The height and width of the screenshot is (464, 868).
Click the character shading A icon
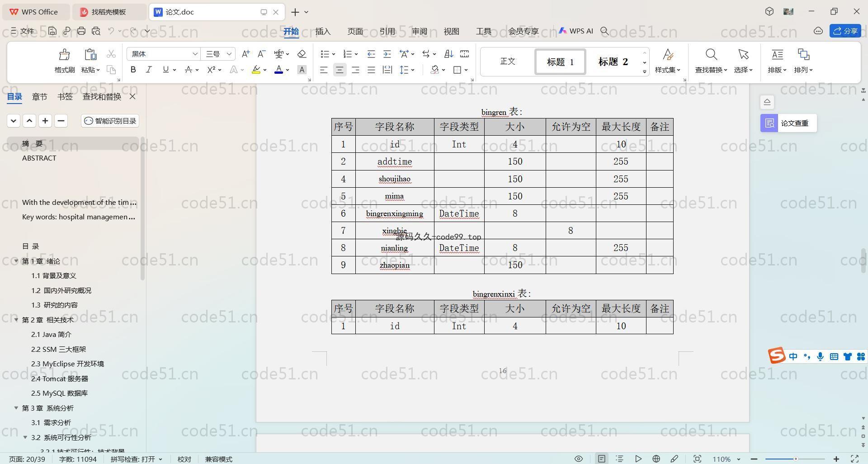302,70
